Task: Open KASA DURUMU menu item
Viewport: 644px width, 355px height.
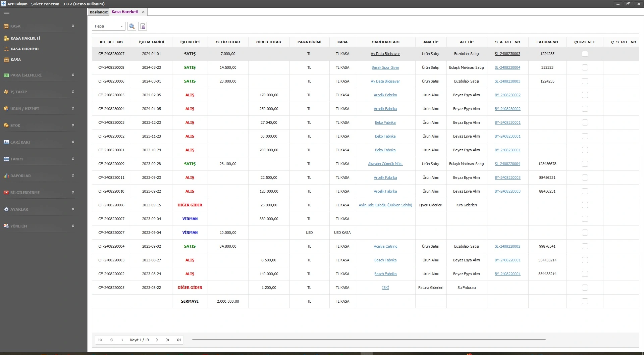Action: tap(24, 49)
